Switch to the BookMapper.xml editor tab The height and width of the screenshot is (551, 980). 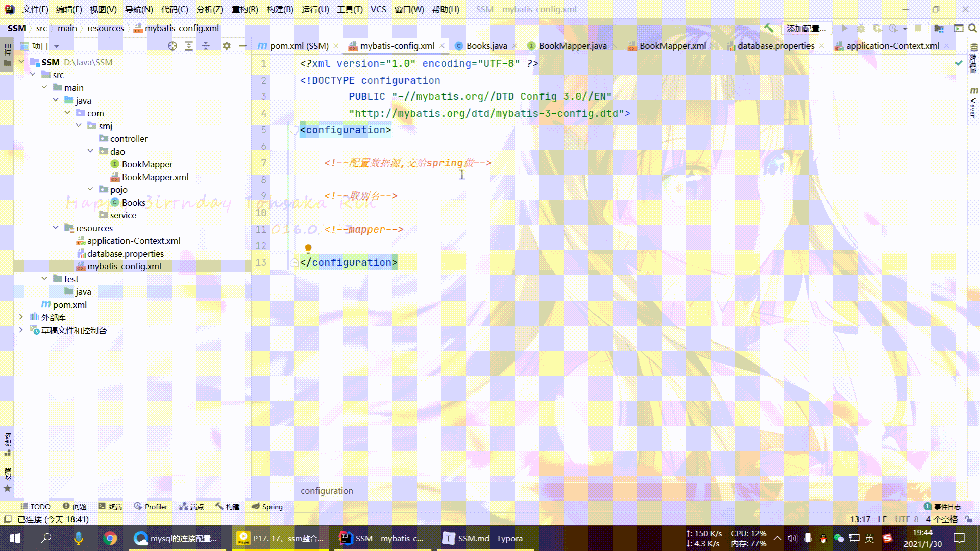(x=672, y=46)
